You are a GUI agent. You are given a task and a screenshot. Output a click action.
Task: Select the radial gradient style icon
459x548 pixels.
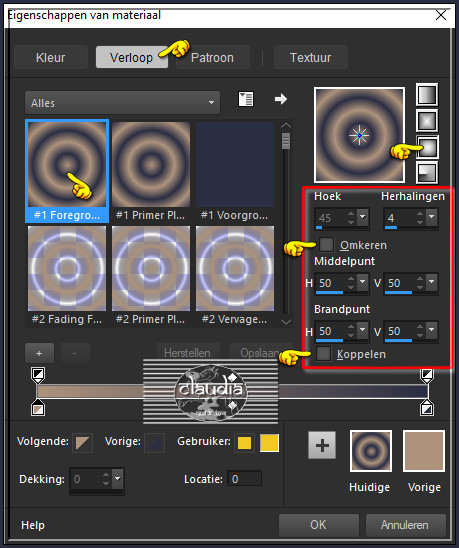coord(427,173)
